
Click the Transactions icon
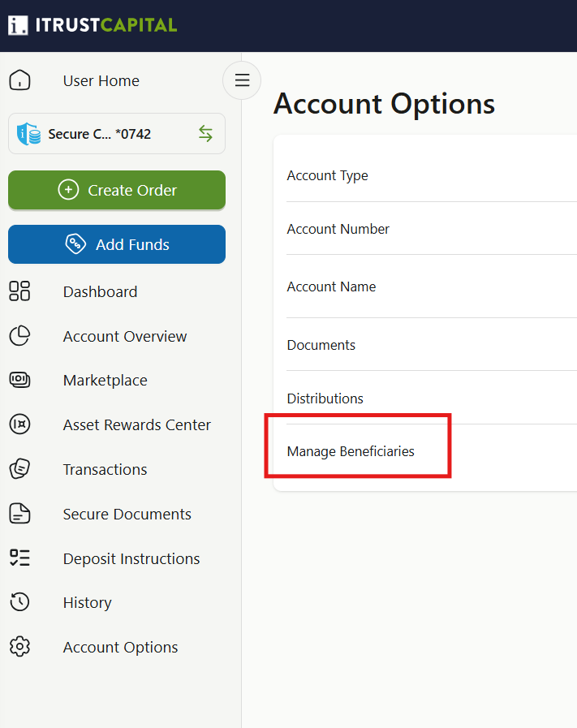click(x=19, y=469)
